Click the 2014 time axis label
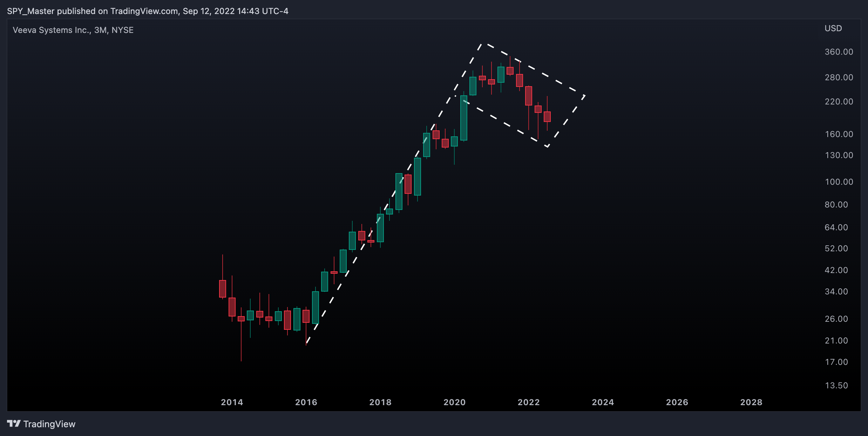868x436 pixels. 232,402
